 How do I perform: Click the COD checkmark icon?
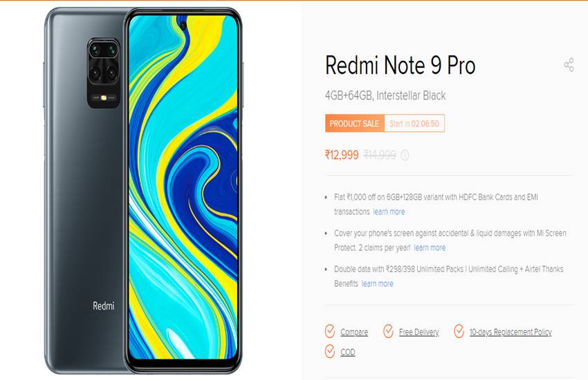[329, 352]
